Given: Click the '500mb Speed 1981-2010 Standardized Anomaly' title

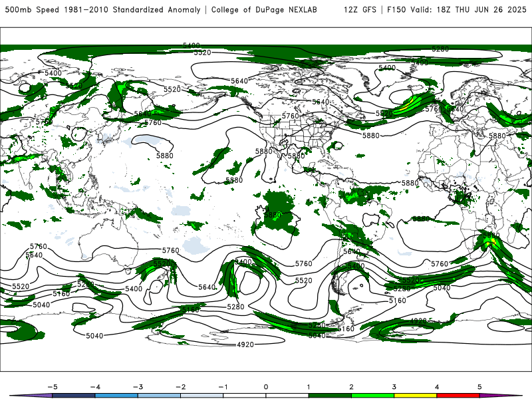Looking at the screenshot, I should [103, 9].
